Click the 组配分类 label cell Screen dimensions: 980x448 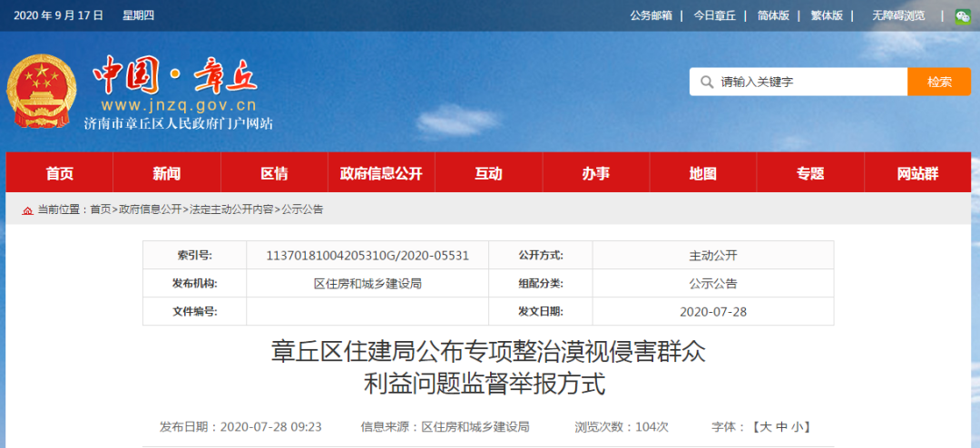tap(541, 284)
